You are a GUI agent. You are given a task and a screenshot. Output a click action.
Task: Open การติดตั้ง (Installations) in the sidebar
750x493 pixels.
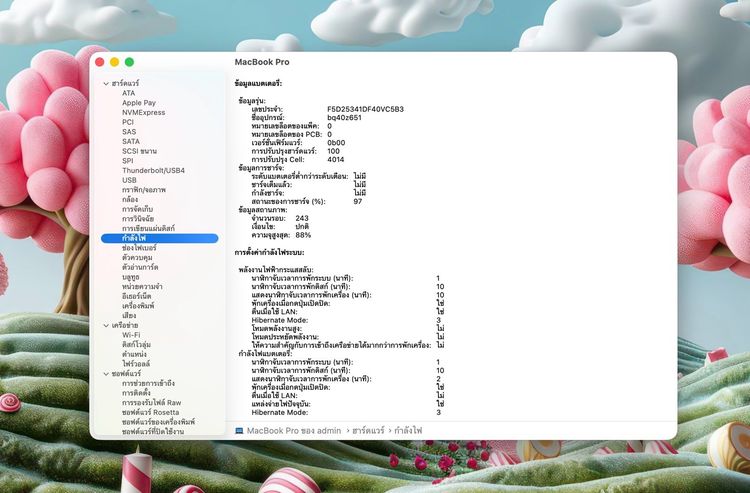[136, 393]
